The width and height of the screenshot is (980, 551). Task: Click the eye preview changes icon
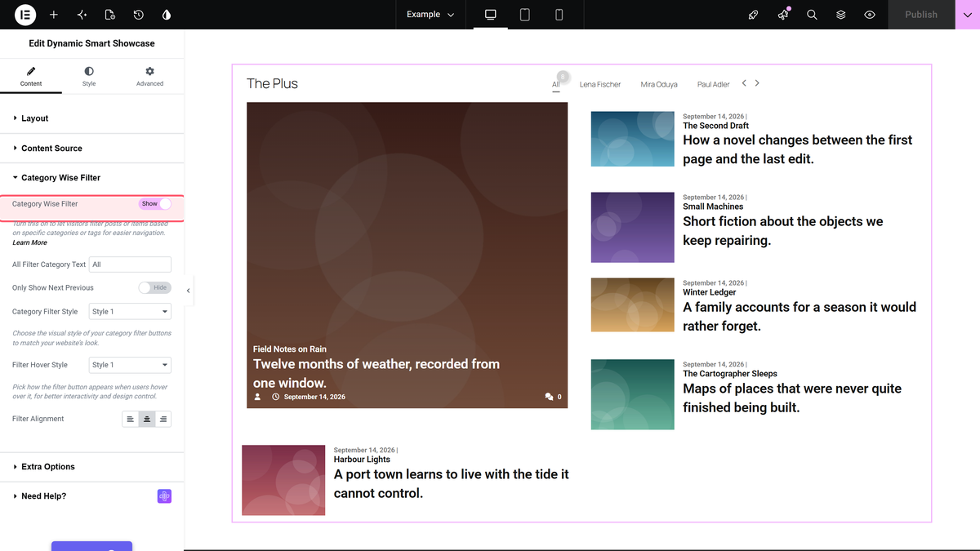pos(870,15)
